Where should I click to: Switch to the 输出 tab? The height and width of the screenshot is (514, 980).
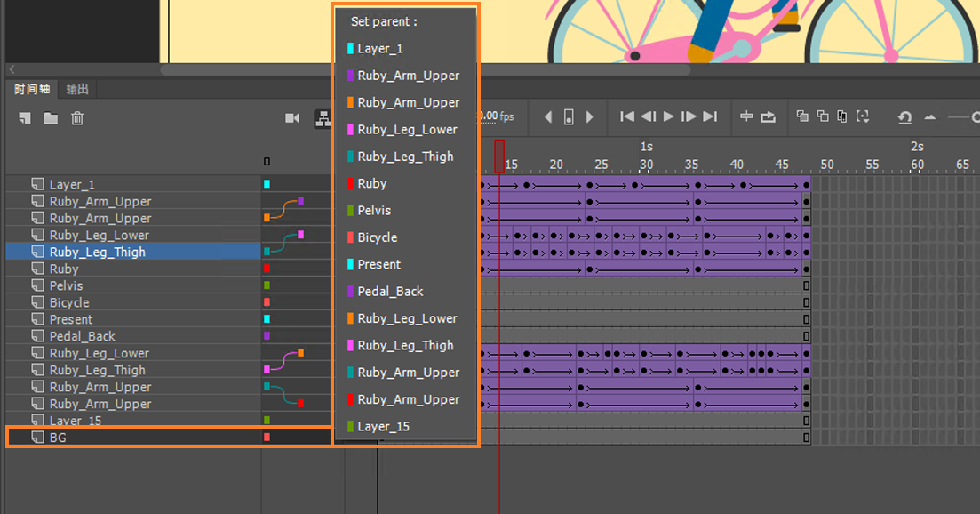coord(77,89)
